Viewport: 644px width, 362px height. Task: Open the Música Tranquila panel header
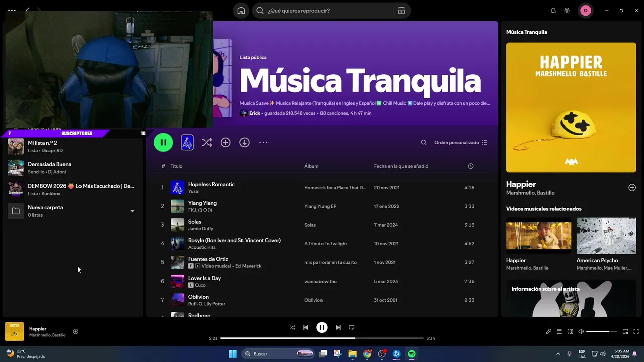(527, 32)
